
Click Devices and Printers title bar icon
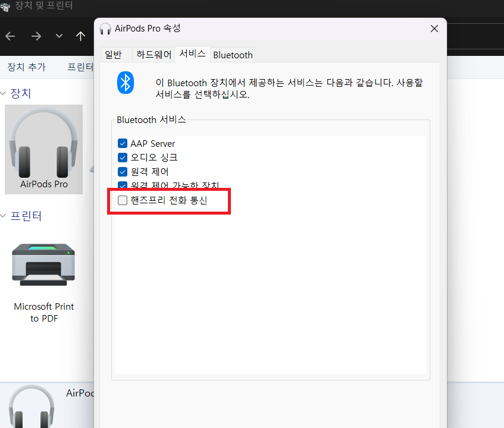[5, 7]
